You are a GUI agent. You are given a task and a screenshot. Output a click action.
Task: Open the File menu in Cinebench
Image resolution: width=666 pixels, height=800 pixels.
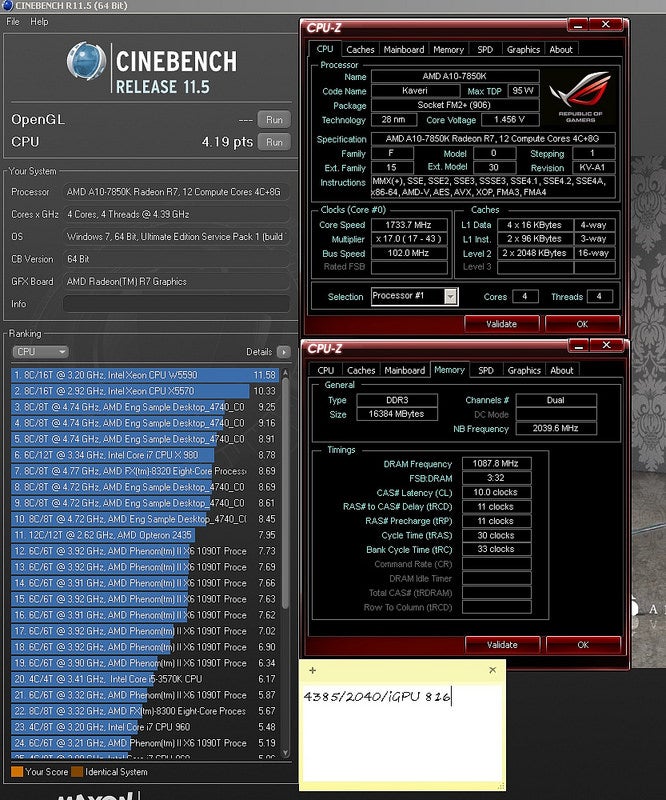(x=13, y=21)
